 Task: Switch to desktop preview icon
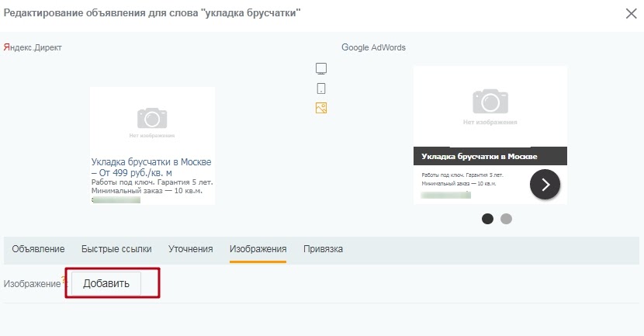tap(321, 68)
